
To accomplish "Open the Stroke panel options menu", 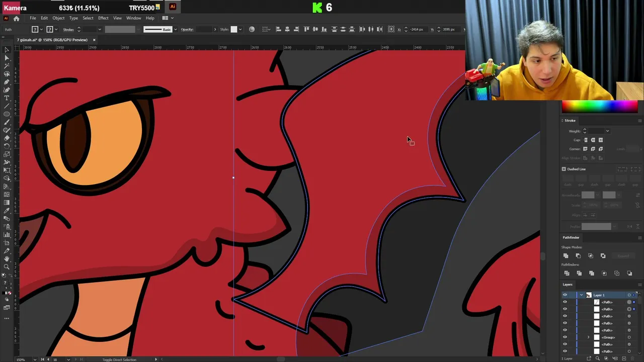I will [x=639, y=121].
